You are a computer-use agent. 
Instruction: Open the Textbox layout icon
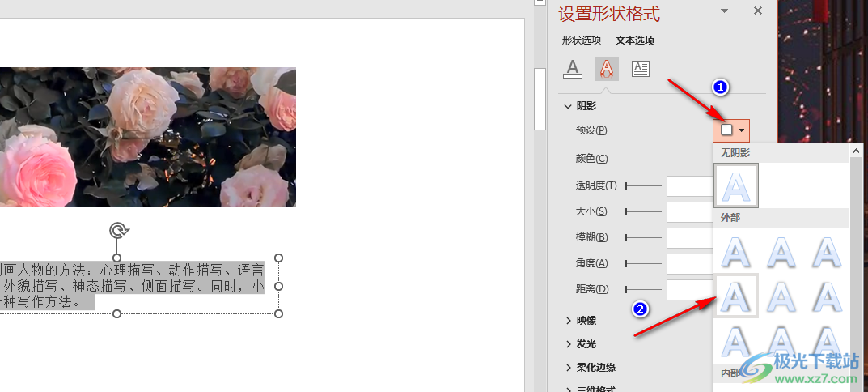(641, 69)
